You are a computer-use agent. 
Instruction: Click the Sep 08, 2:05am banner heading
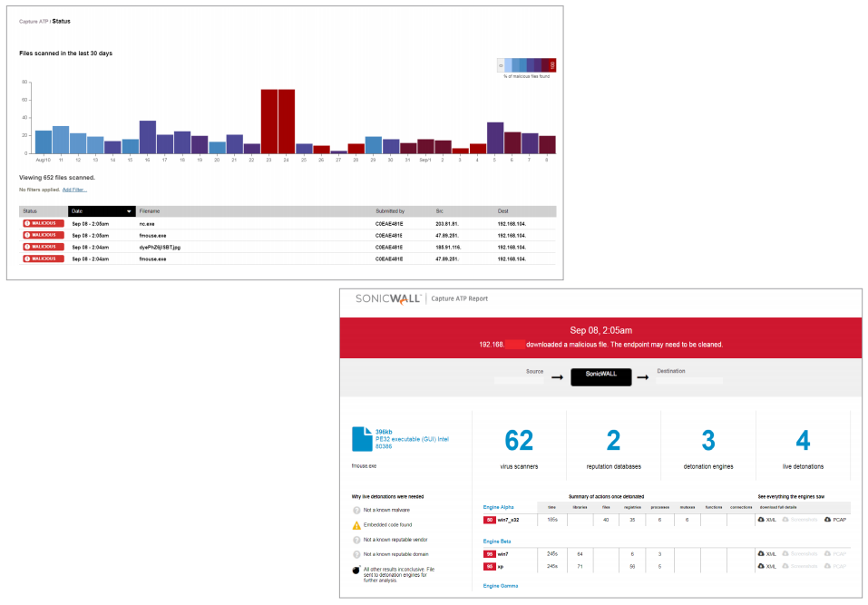click(600, 330)
